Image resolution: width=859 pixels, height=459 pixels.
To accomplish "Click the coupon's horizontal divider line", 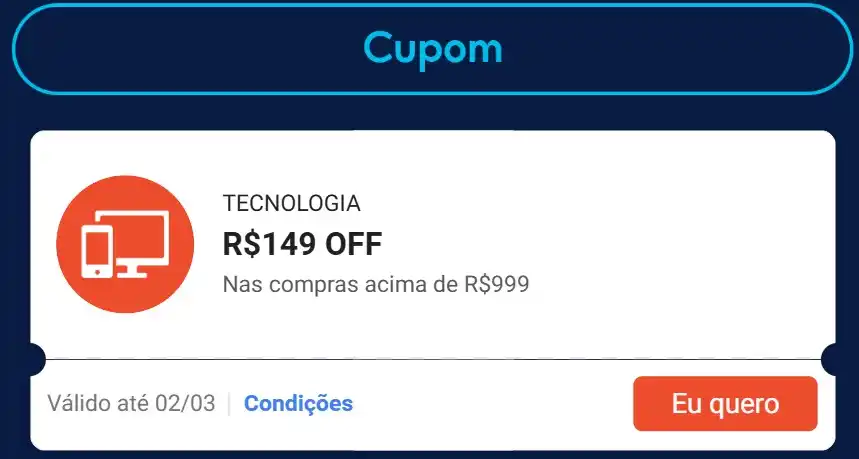I will click(x=433, y=359).
